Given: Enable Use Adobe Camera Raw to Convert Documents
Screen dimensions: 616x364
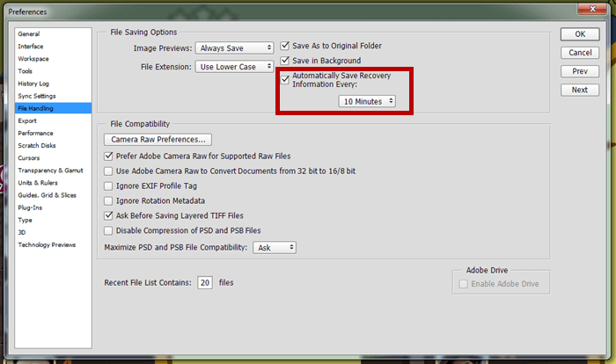Looking at the screenshot, I should tap(108, 171).
